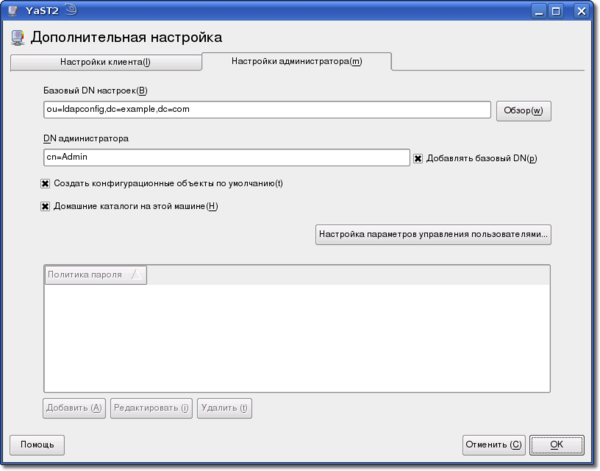Screen dimensions: 600x471
Task: Click the sticky icon beside the YaST2 title
Action: pyautogui.click(x=71, y=11)
